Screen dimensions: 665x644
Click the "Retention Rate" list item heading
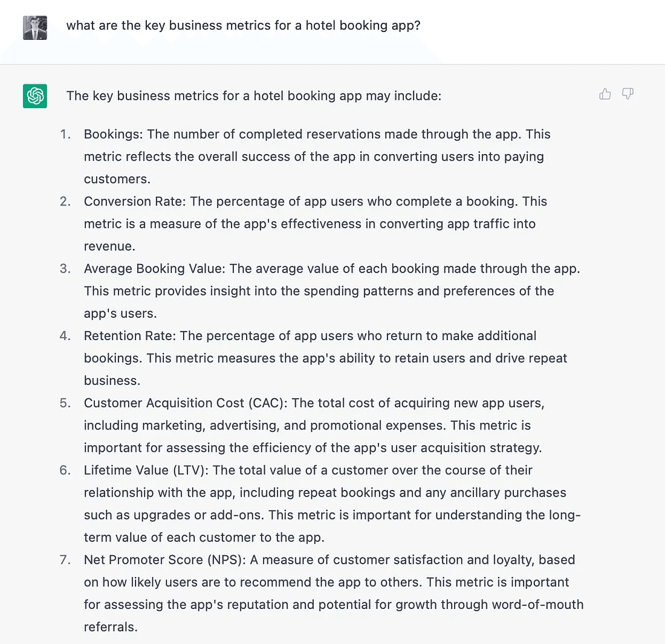pyautogui.click(x=129, y=335)
